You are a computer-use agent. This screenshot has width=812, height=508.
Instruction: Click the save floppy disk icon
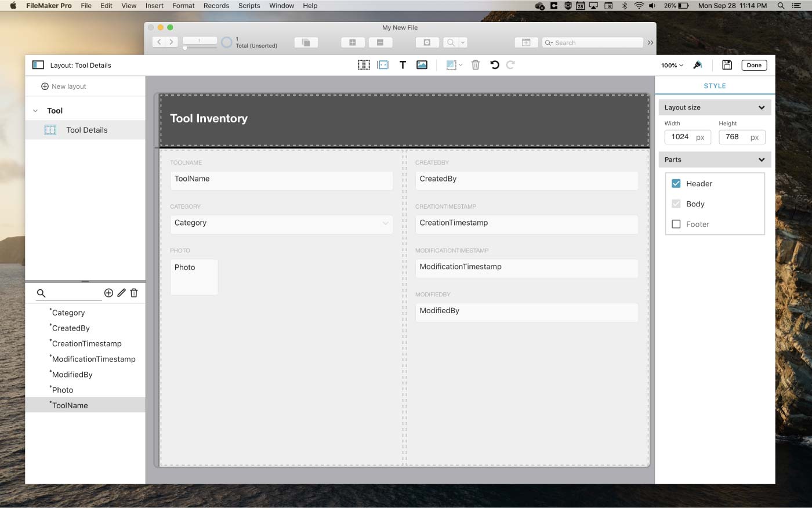[727, 65]
